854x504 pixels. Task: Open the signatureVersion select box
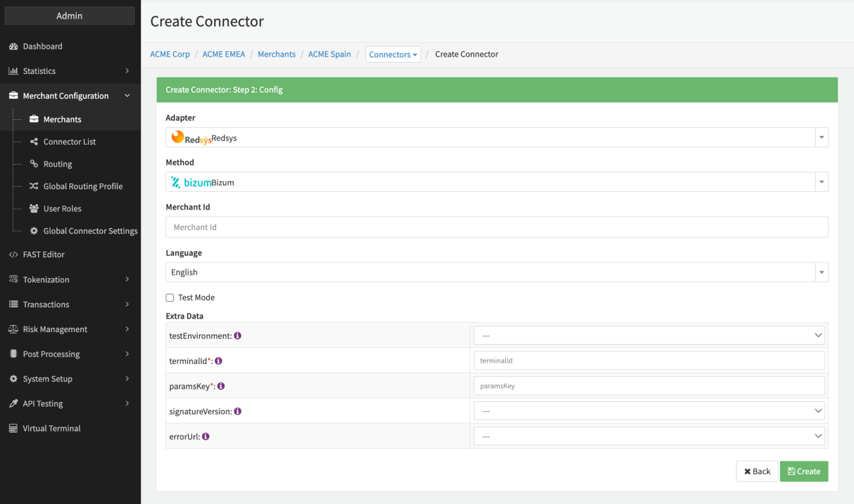(649, 411)
